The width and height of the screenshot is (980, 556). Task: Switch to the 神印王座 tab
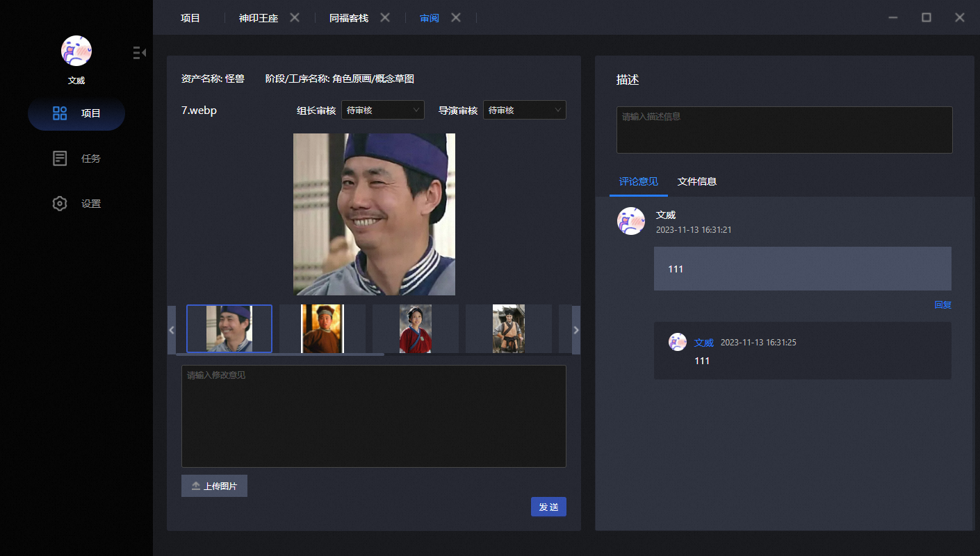pos(259,18)
